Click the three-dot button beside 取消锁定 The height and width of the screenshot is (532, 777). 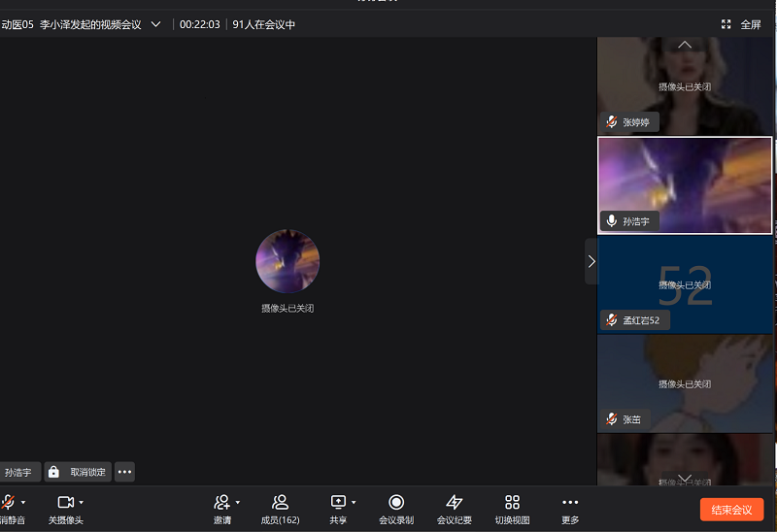click(124, 473)
